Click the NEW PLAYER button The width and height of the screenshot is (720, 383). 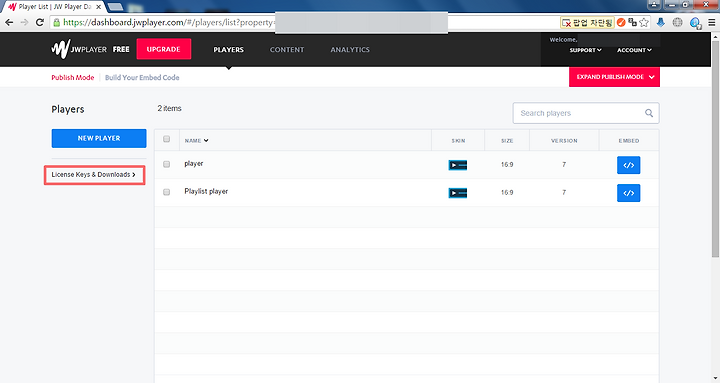99,138
